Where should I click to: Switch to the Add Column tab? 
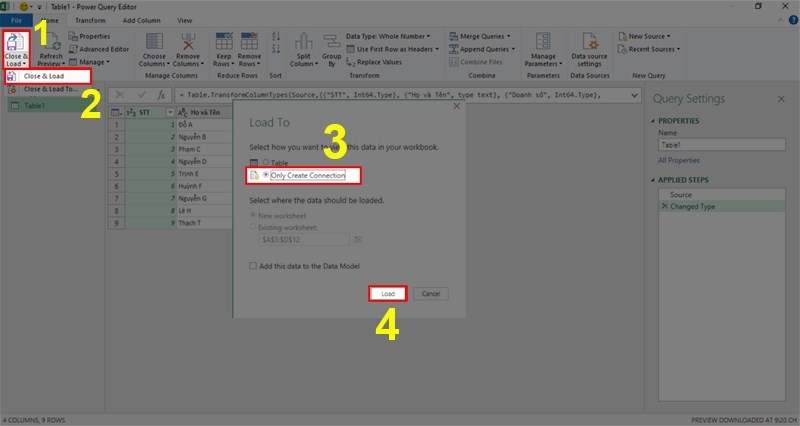click(141, 20)
